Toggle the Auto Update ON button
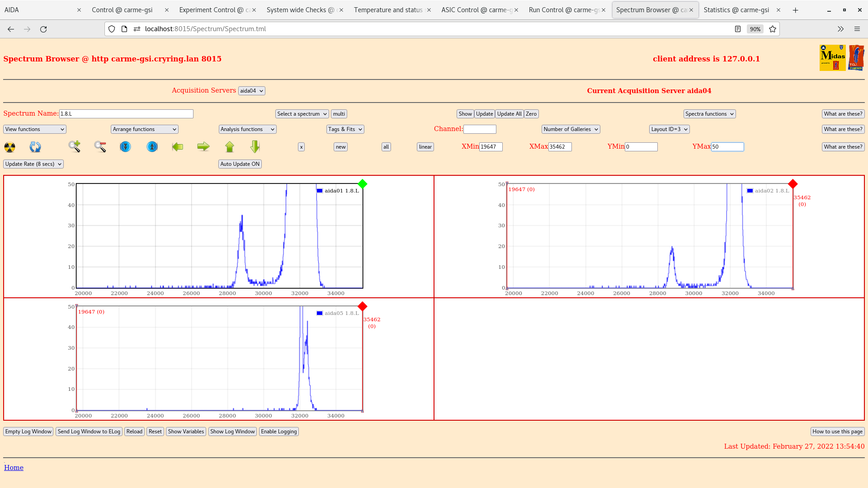This screenshot has width=868, height=488. 240,164
